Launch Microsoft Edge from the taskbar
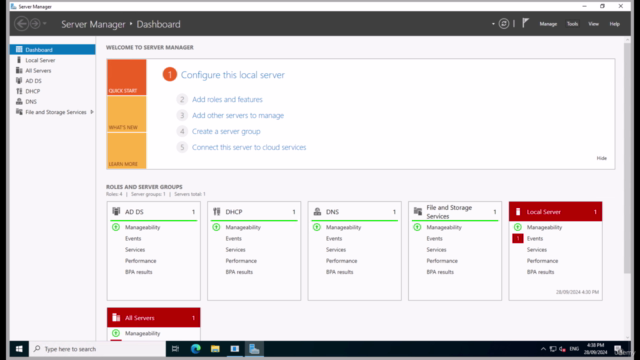 [196, 349]
